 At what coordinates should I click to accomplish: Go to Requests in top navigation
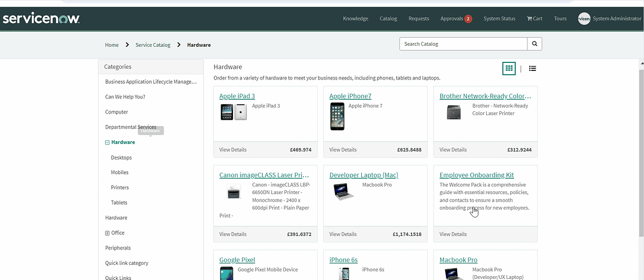(x=419, y=19)
